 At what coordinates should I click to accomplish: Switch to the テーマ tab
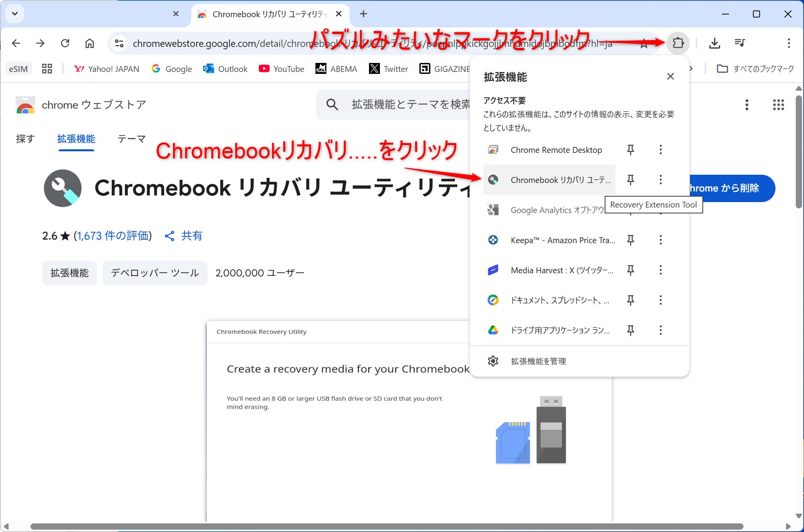[x=131, y=139]
